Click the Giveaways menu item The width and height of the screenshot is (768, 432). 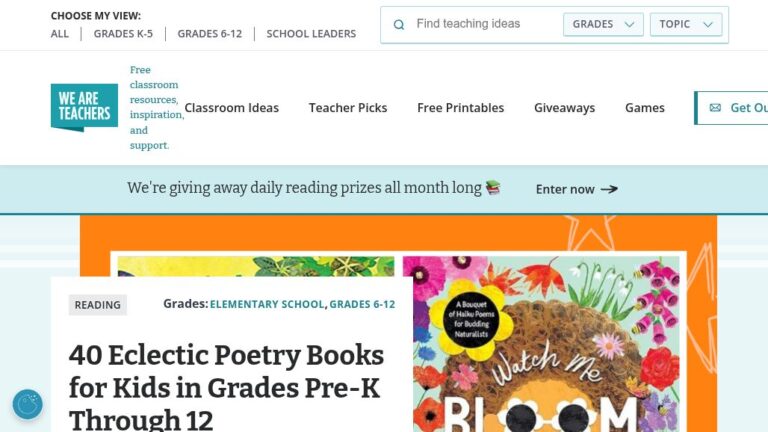[x=564, y=108]
